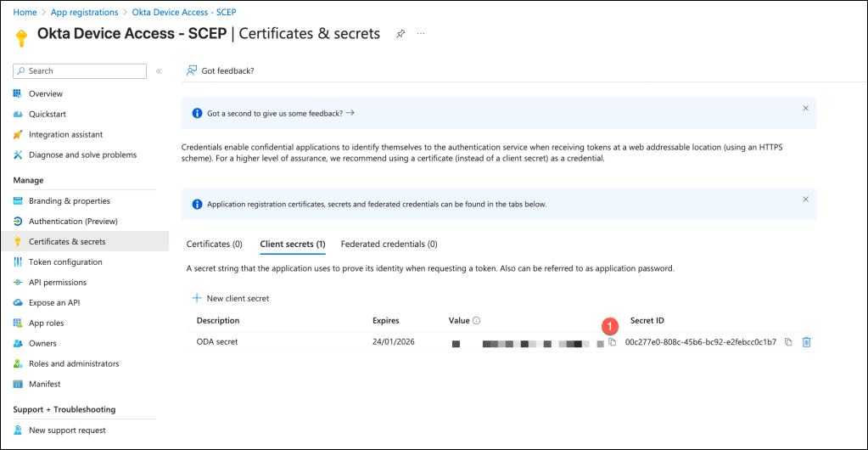The image size is (868, 450).
Task: Copy the Secret ID to clipboard
Action: (x=788, y=342)
